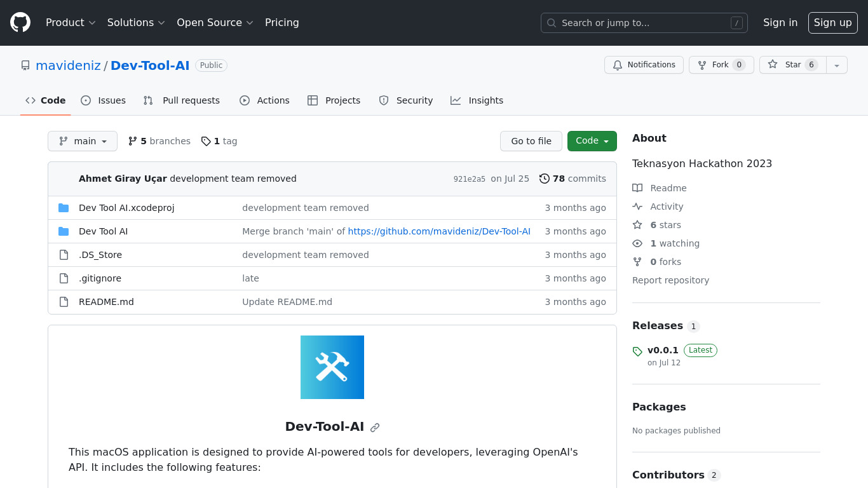The width and height of the screenshot is (868, 488).
Task: Open the Insights tab
Action: (x=477, y=100)
